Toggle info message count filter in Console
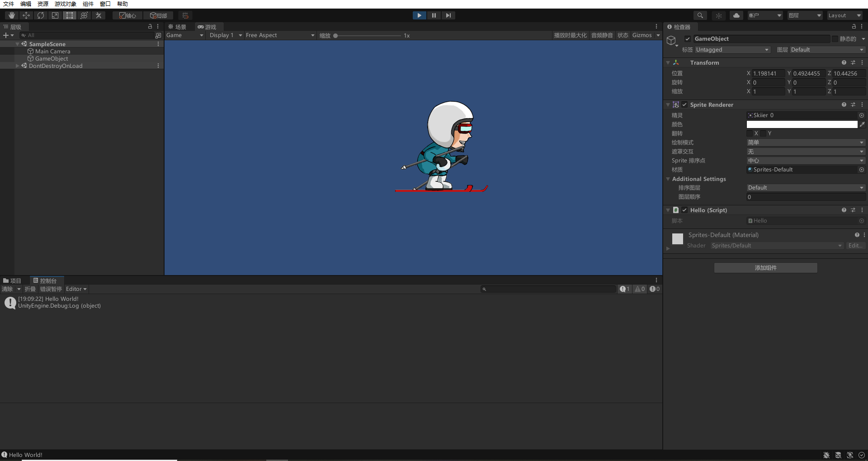Image resolution: width=868 pixels, height=461 pixels. coord(625,289)
